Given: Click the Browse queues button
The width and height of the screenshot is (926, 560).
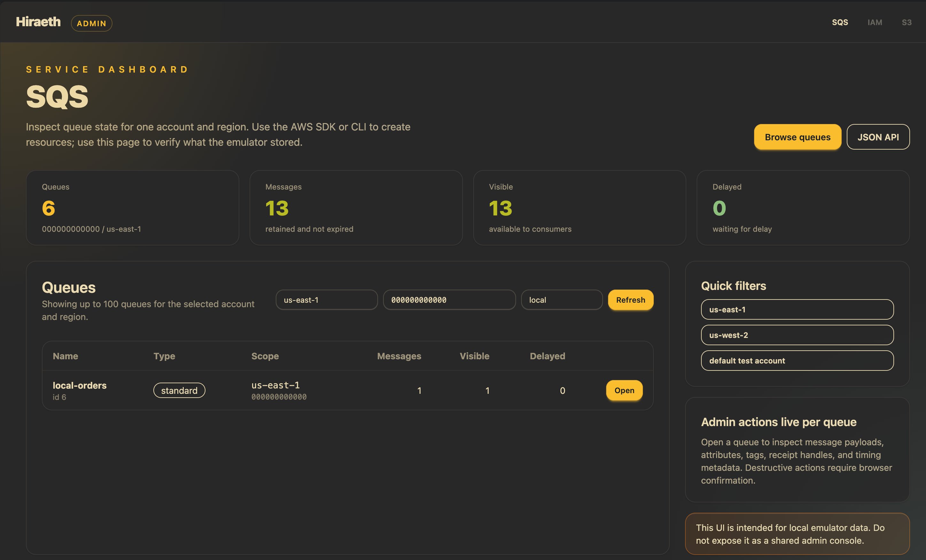Looking at the screenshot, I should 798,137.
